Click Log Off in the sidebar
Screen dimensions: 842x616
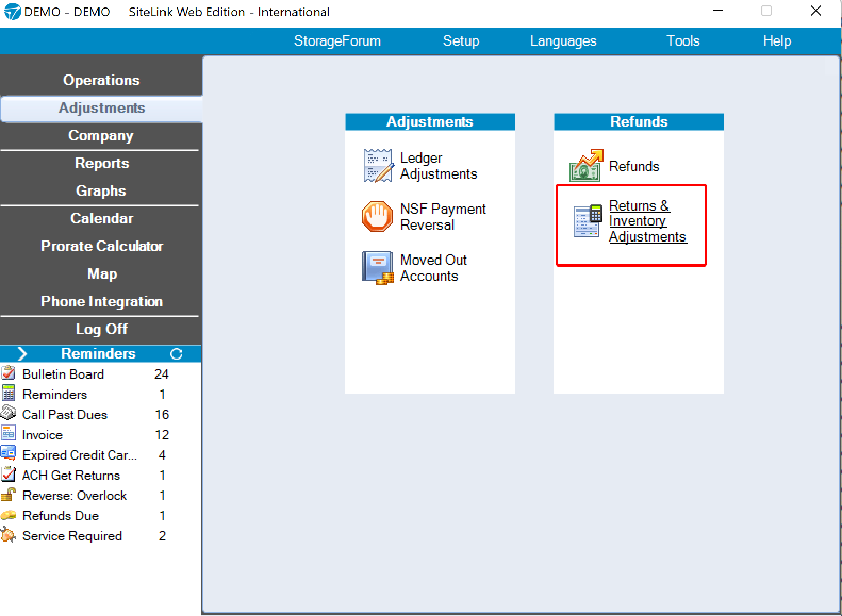101,329
